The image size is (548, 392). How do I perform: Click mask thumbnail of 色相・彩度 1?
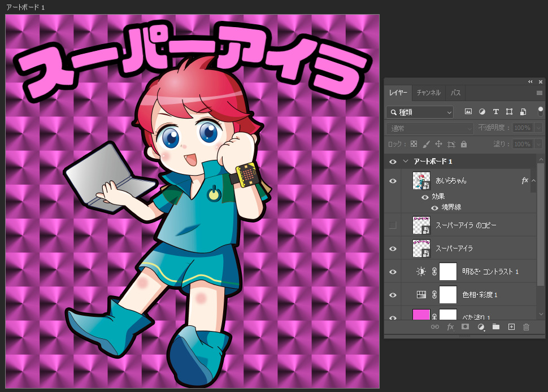(447, 294)
